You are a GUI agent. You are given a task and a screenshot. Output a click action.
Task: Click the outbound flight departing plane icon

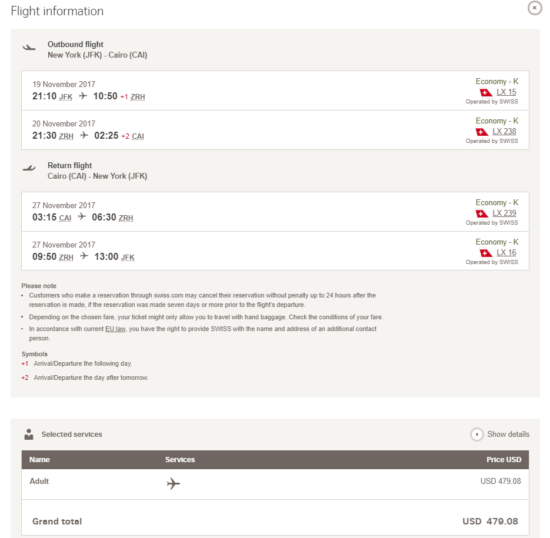coord(29,47)
